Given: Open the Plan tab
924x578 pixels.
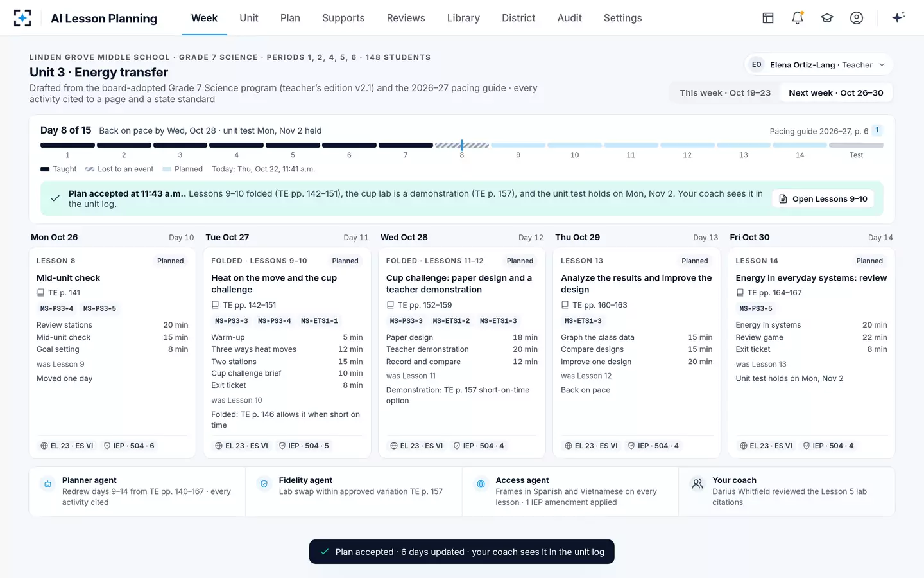Looking at the screenshot, I should (x=290, y=18).
